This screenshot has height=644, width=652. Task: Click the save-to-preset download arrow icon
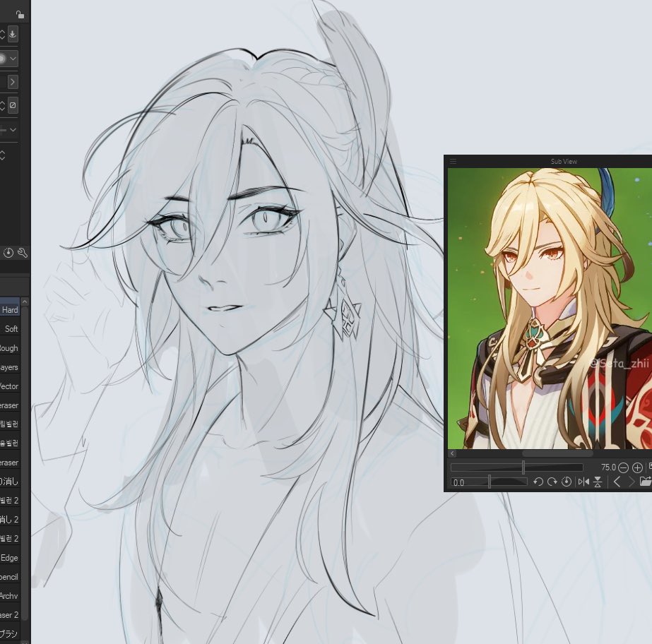[x=13, y=34]
